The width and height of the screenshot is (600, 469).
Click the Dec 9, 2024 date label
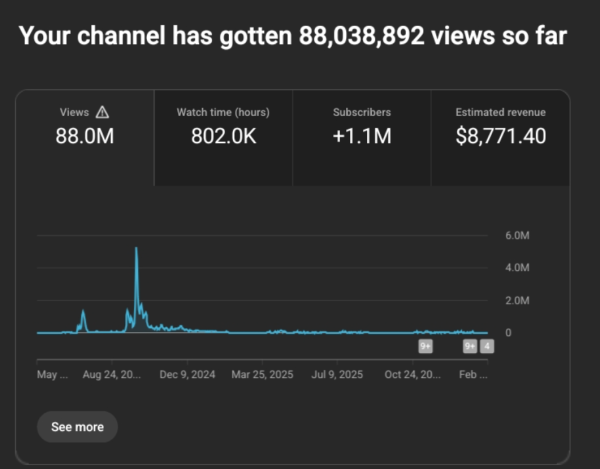188,375
